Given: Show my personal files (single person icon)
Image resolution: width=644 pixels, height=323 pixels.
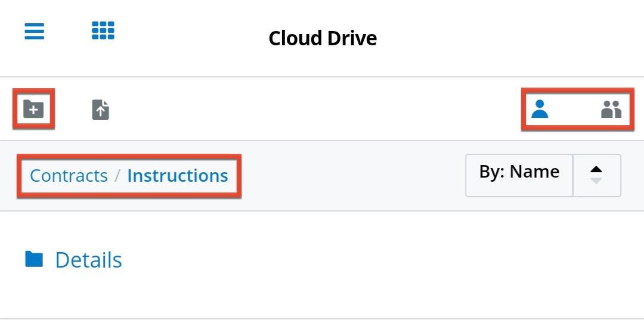Looking at the screenshot, I should pyautogui.click(x=539, y=109).
